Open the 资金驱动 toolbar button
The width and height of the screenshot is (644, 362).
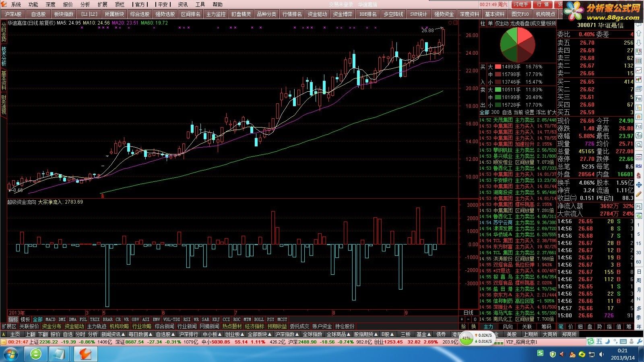[318, 14]
